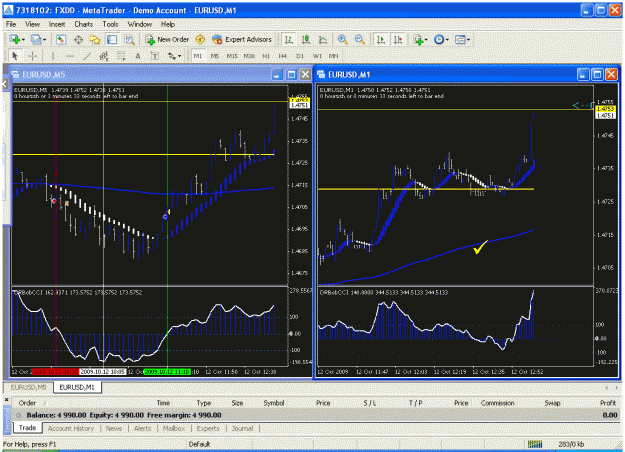Select the Trendline drawing tool
625x452 pixels.
[87, 56]
